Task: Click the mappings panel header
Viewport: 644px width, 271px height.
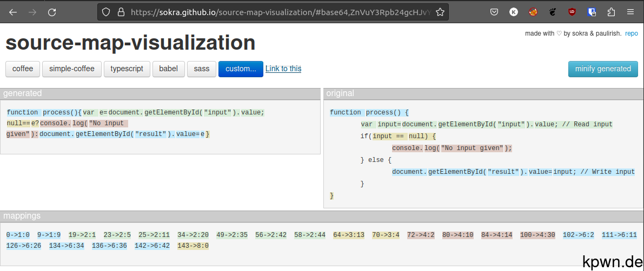Action: coord(322,216)
